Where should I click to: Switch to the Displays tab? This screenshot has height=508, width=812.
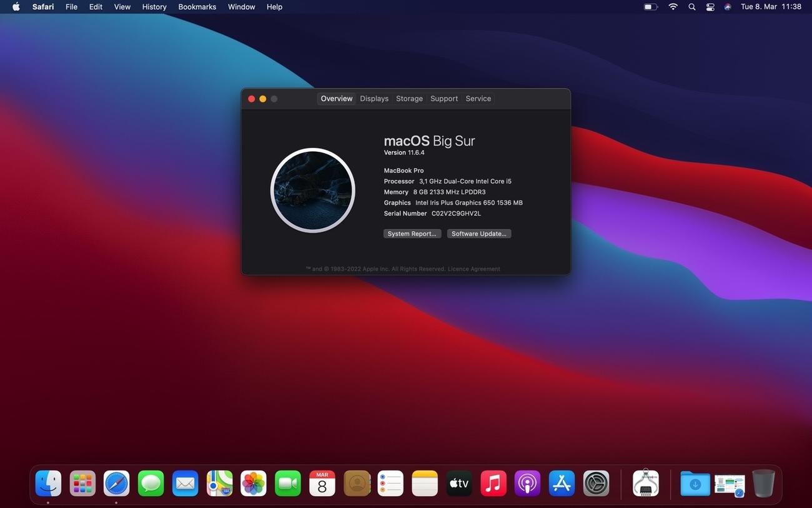tap(374, 99)
